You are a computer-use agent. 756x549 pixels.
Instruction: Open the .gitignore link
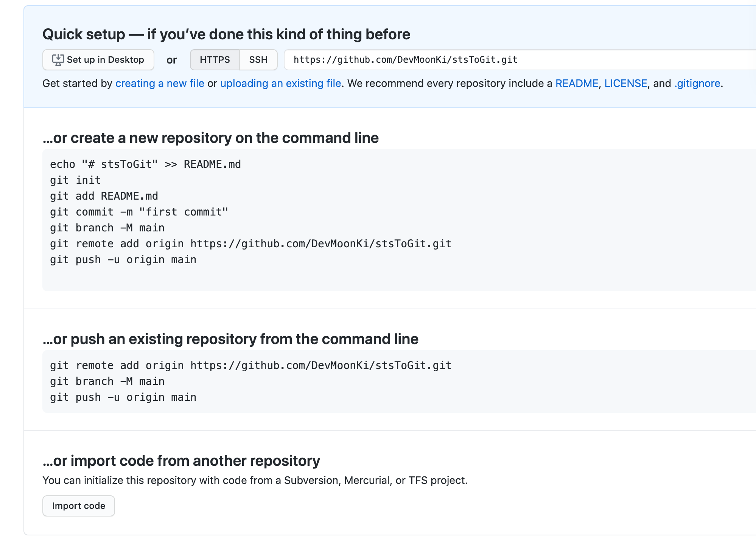click(697, 83)
